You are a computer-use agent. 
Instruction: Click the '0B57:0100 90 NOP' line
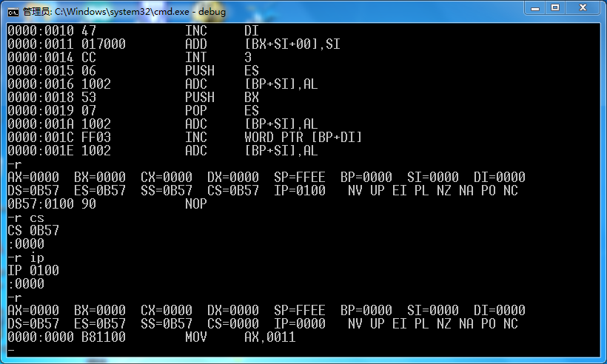pyautogui.click(x=107, y=204)
